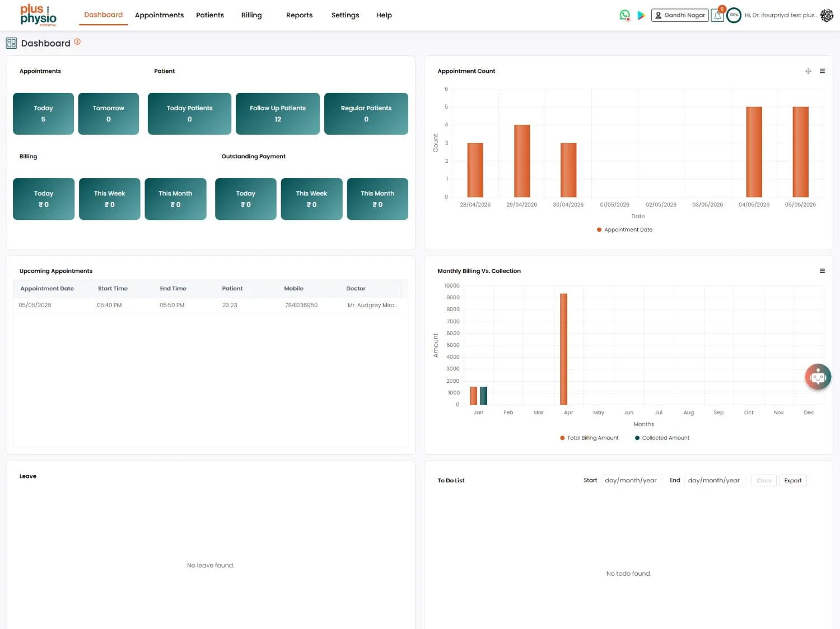Click the chatbot assistant icon
Viewport: 840px width, 629px height.
point(818,377)
